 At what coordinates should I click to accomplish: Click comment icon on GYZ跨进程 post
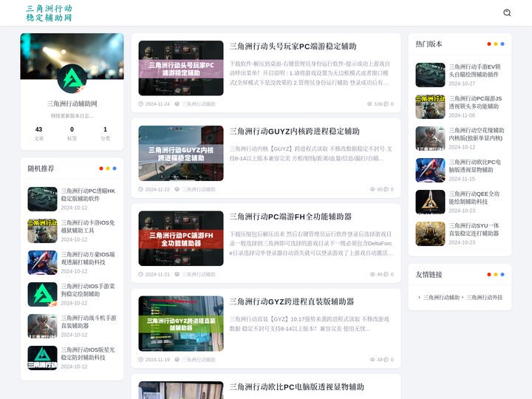[386, 359]
